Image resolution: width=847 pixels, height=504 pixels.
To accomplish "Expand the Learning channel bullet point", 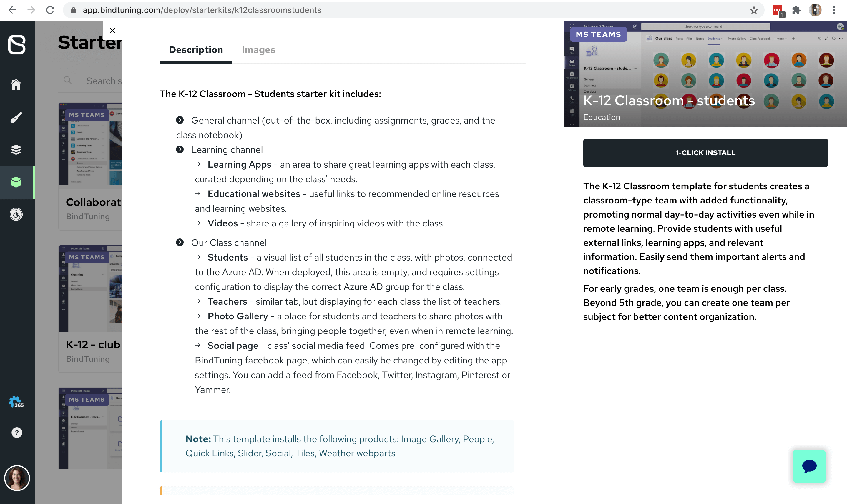I will (x=180, y=149).
